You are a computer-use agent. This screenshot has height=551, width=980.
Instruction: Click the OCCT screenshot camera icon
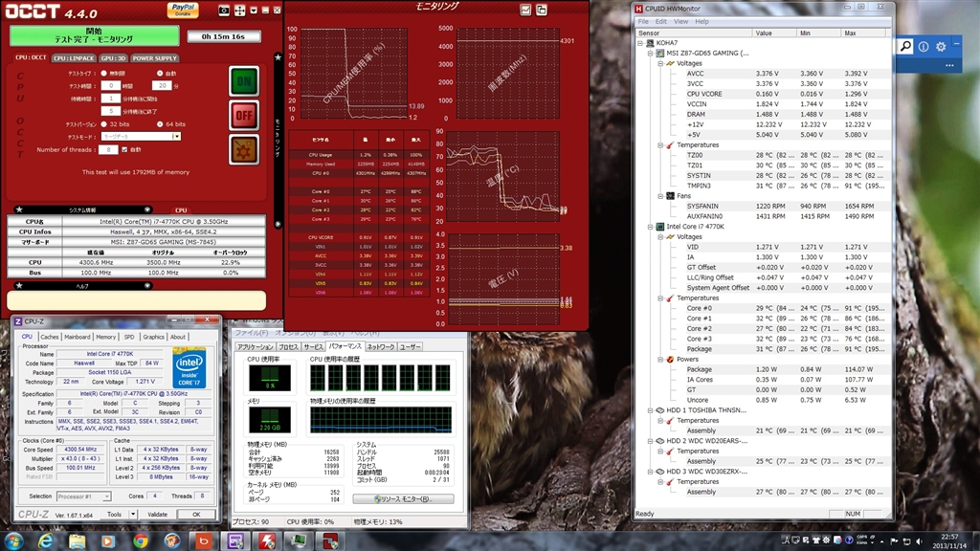(x=223, y=10)
